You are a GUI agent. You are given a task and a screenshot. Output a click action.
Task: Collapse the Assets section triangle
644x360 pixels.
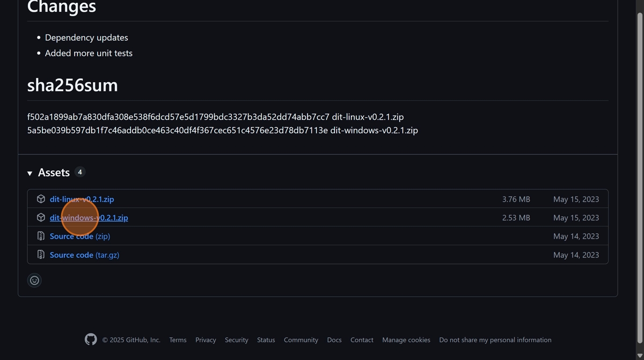click(30, 173)
